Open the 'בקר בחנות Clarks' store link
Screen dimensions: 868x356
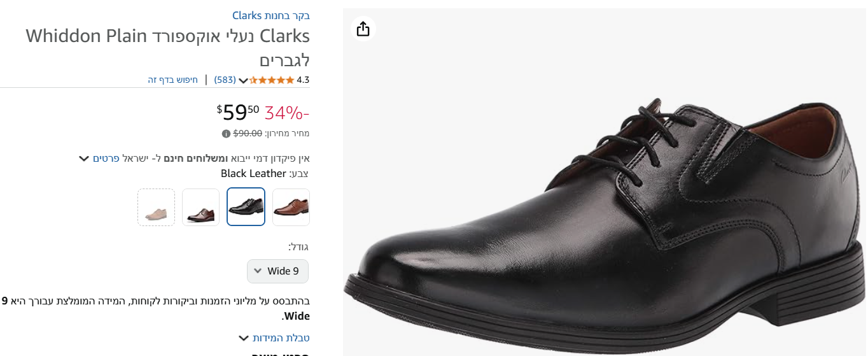(271, 15)
